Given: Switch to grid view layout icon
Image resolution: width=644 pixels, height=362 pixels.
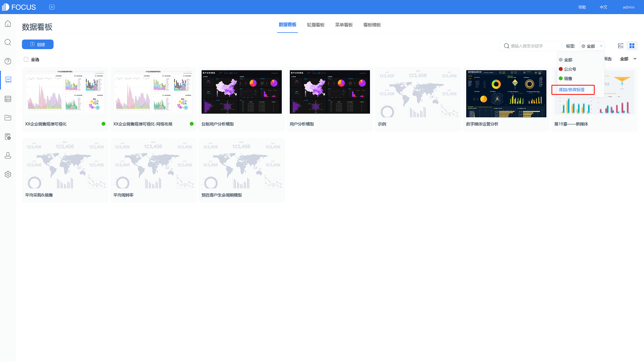Looking at the screenshot, I should 632,46.
